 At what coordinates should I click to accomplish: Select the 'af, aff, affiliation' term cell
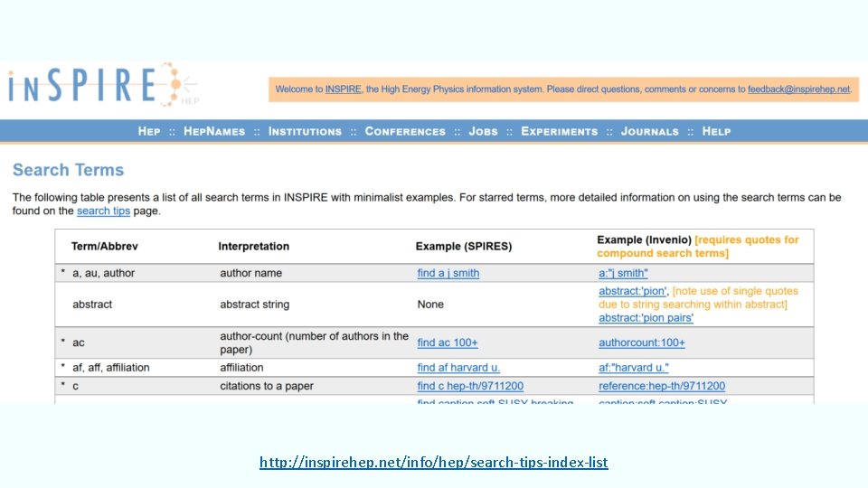110,368
